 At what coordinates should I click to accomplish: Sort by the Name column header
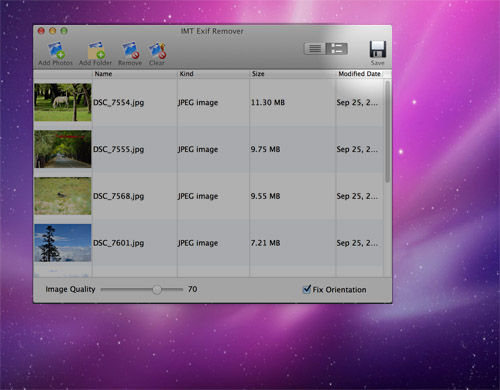tap(135, 74)
